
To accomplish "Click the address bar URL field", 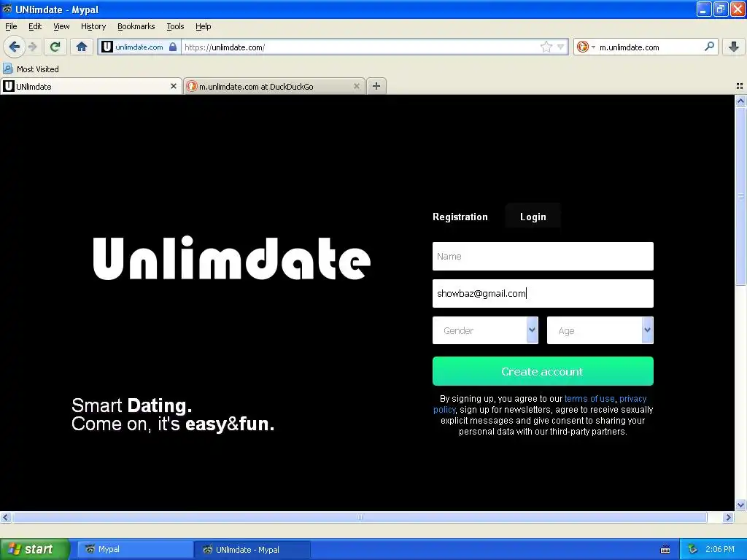I will tap(360, 47).
